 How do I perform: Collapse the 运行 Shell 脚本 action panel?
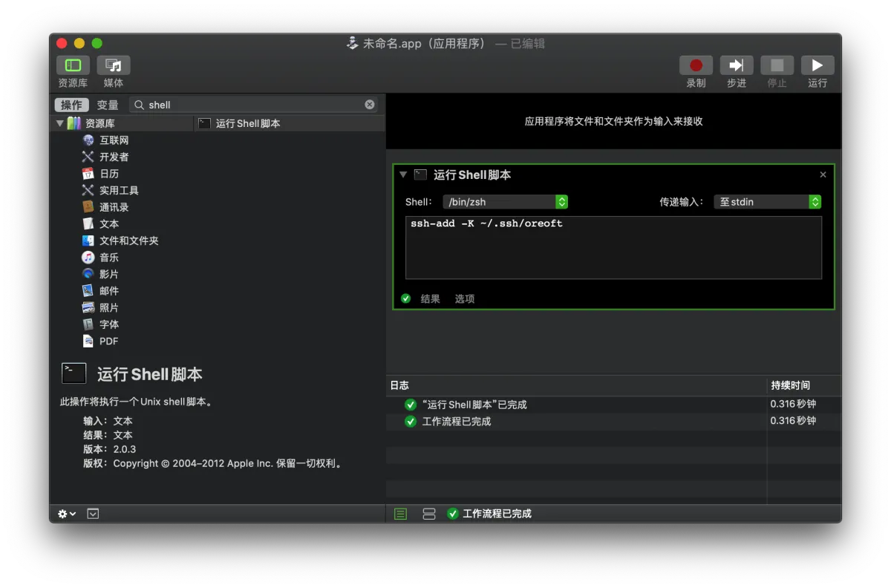click(403, 174)
